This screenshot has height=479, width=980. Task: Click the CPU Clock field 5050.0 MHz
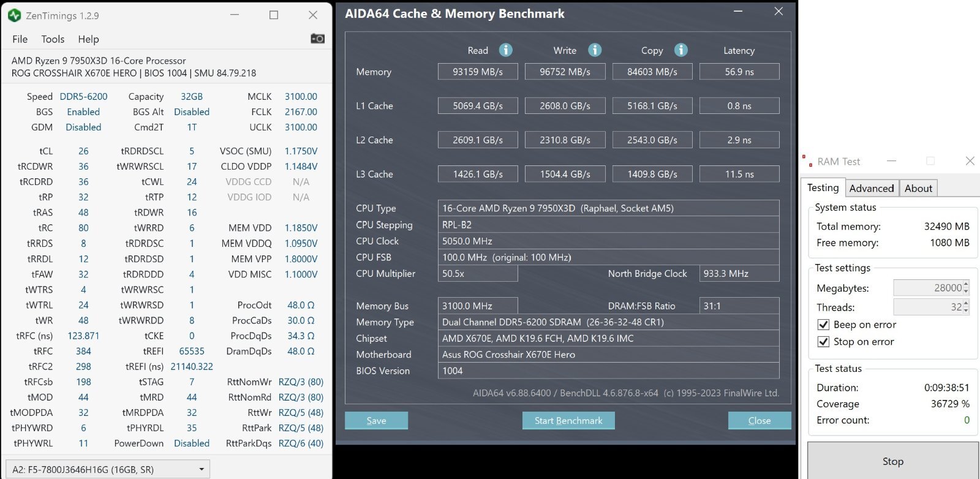[609, 241]
